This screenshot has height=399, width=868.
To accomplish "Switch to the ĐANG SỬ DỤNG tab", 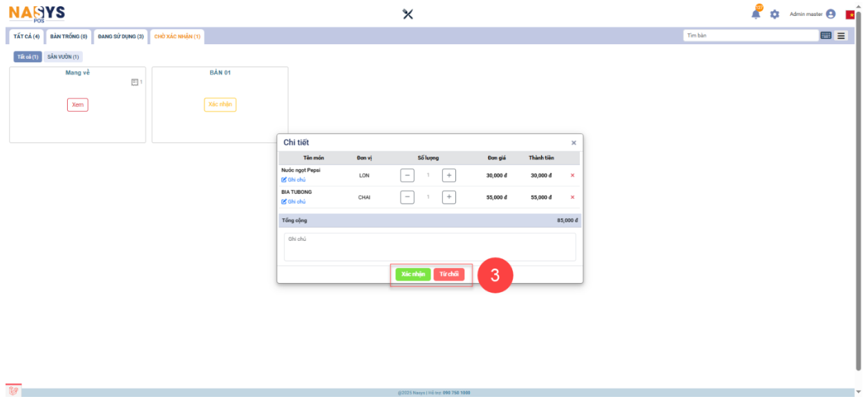I will click(121, 37).
